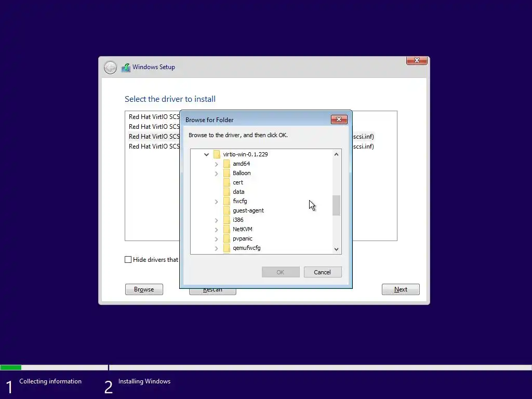
Task: Click the i386 folder icon
Action: point(227,220)
